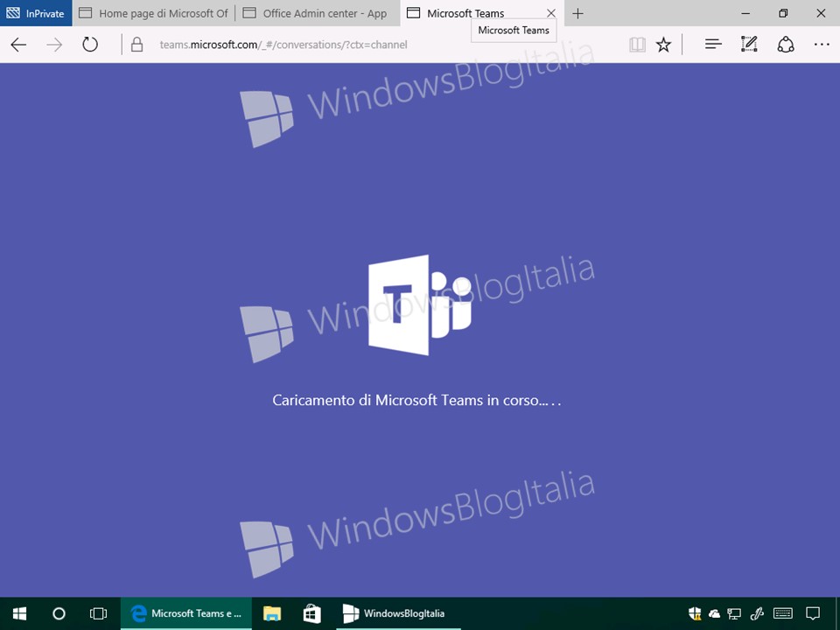Close the Microsoft Teams tab
The width and height of the screenshot is (840, 630).
(x=550, y=13)
